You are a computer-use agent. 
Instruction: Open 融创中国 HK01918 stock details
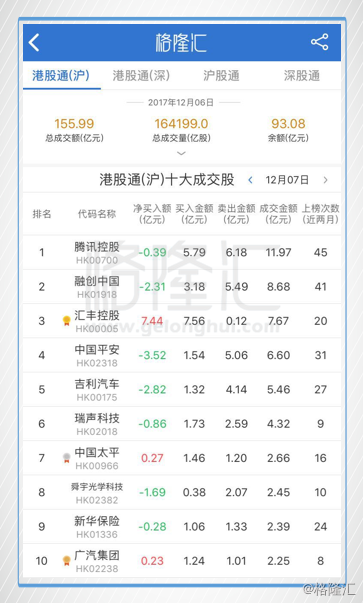[182, 287]
